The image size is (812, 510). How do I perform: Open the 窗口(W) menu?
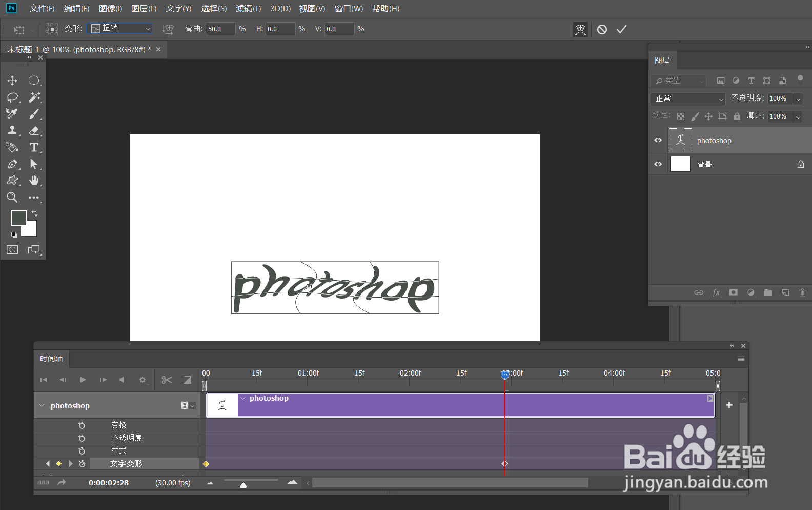349,9
